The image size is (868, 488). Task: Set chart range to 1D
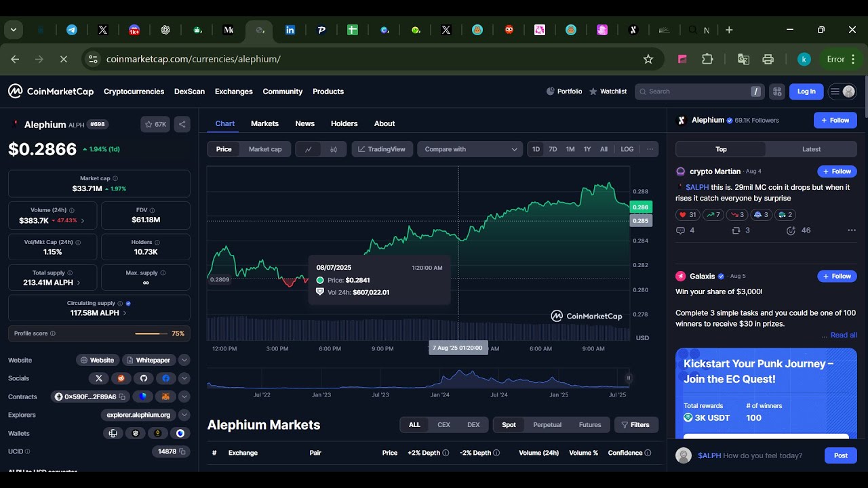[x=536, y=149]
